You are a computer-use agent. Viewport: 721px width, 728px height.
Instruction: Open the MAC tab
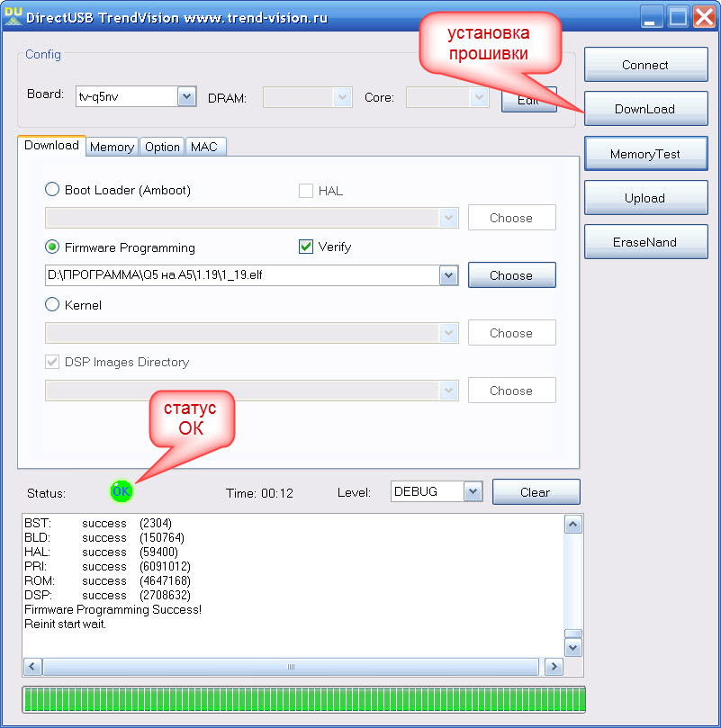pyautogui.click(x=204, y=147)
